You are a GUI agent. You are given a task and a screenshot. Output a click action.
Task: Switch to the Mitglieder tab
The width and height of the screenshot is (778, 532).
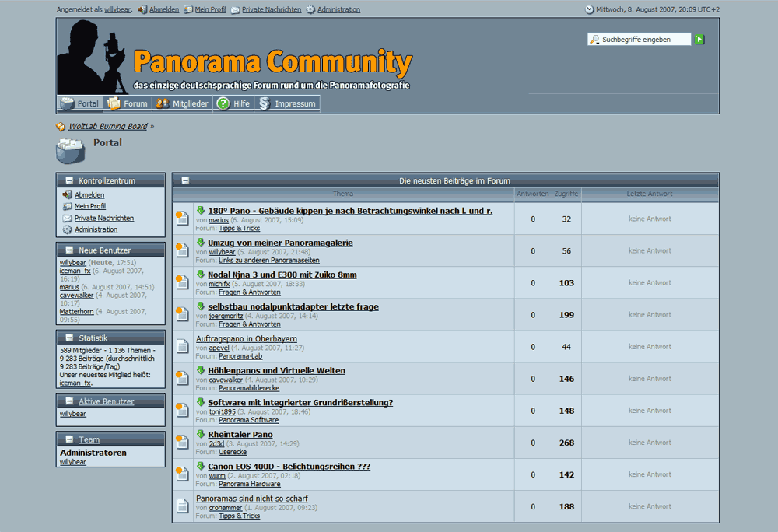point(183,103)
